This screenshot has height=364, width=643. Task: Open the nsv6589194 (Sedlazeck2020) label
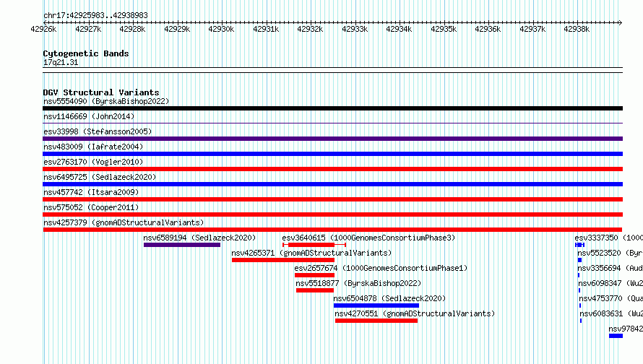[x=199, y=238]
